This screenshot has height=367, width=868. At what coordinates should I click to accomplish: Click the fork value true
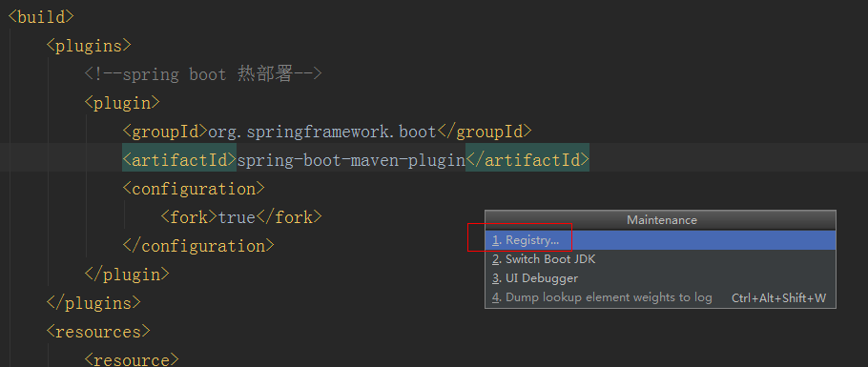(x=237, y=217)
